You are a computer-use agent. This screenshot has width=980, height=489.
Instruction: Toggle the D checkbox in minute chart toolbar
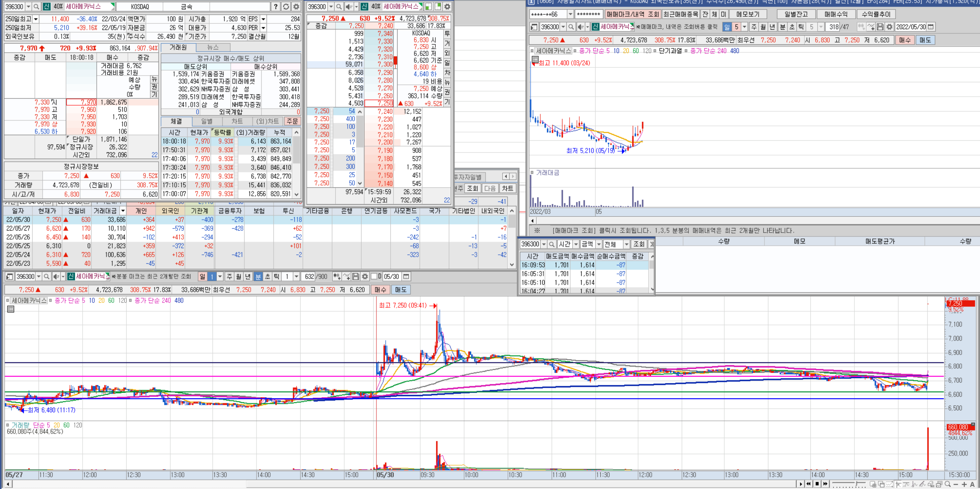pos(374,277)
